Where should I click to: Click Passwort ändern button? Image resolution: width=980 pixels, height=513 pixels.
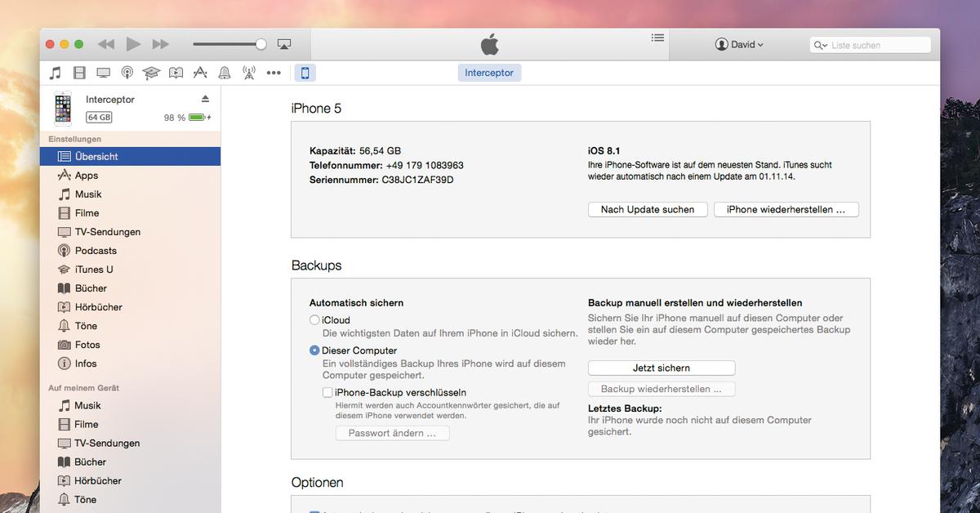pyautogui.click(x=393, y=434)
